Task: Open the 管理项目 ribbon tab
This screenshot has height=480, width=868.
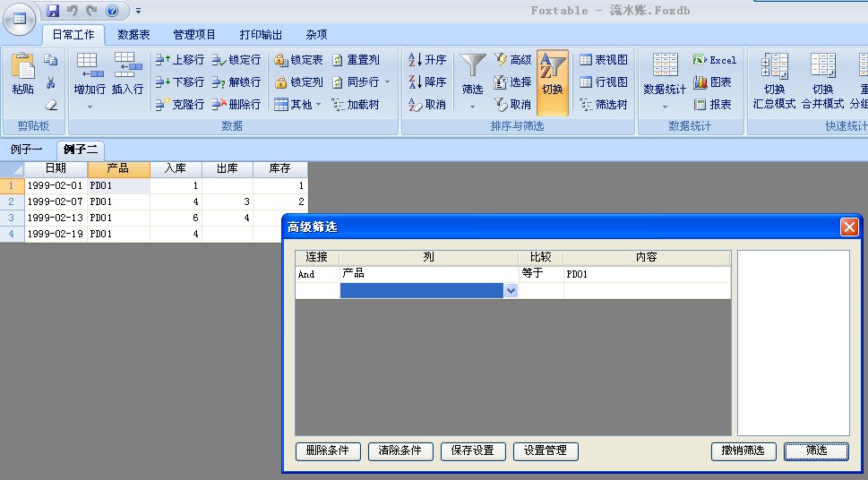Action: pyautogui.click(x=194, y=35)
